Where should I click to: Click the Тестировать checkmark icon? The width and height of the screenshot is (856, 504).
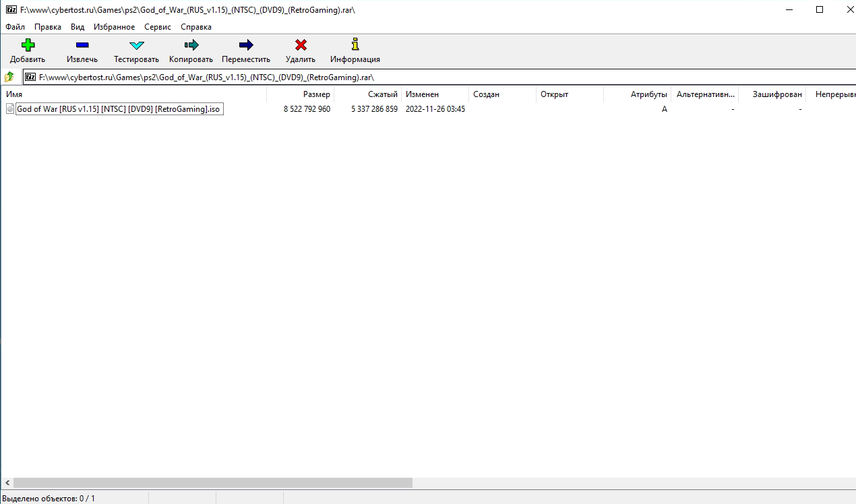[x=137, y=45]
